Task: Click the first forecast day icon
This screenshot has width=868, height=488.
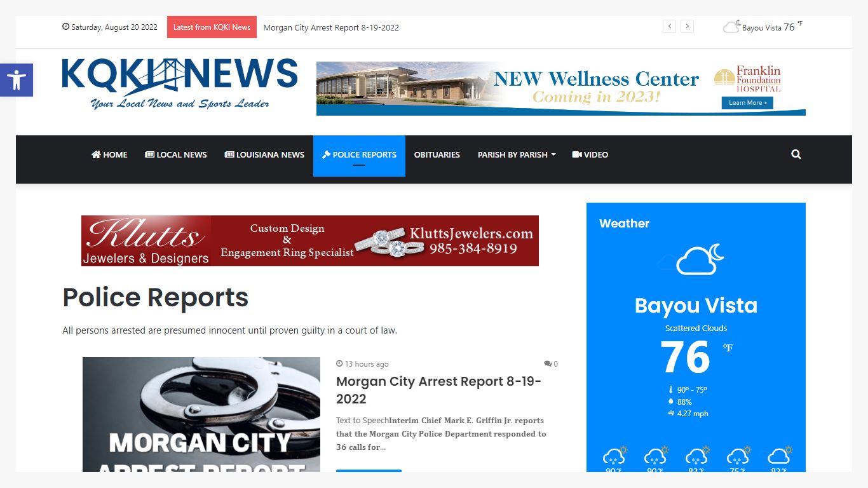Action: (x=614, y=456)
